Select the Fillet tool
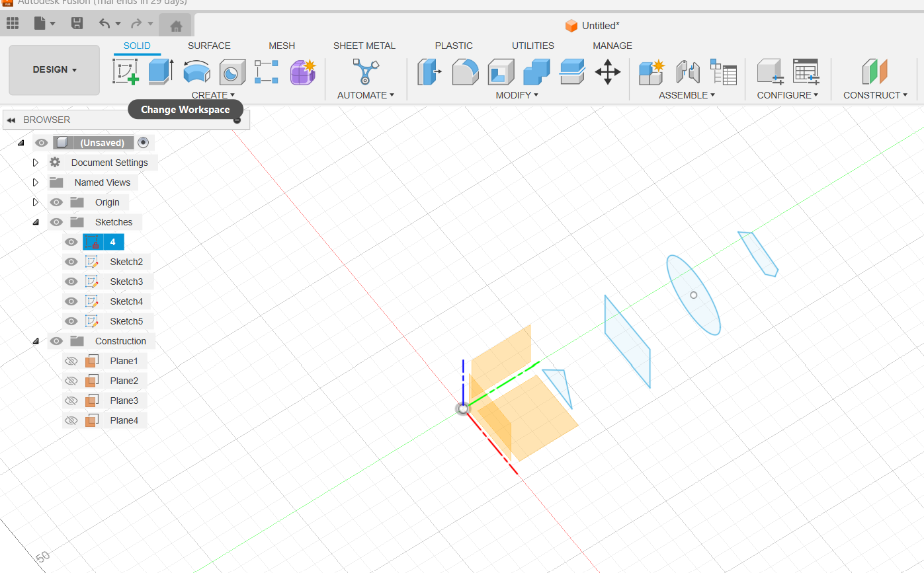This screenshot has height=573, width=924. [466, 72]
